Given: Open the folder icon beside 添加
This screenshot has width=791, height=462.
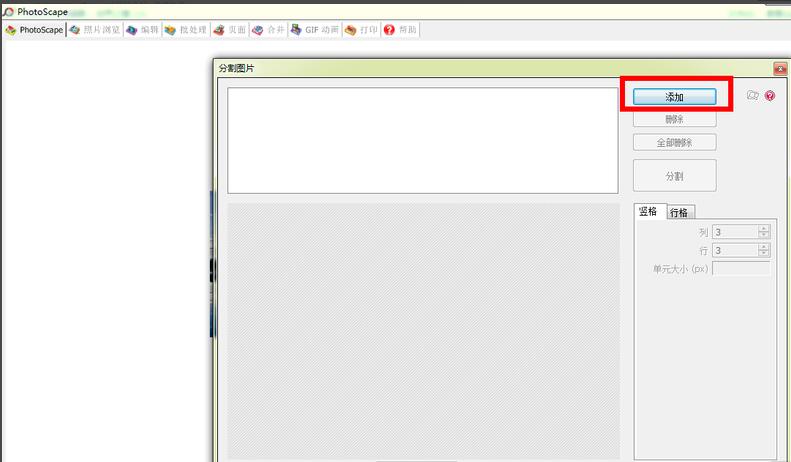Looking at the screenshot, I should coord(753,96).
